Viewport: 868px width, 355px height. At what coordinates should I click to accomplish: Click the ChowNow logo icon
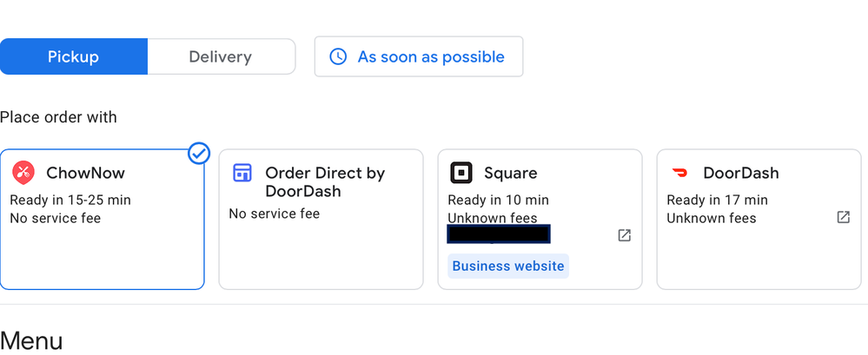[23, 173]
